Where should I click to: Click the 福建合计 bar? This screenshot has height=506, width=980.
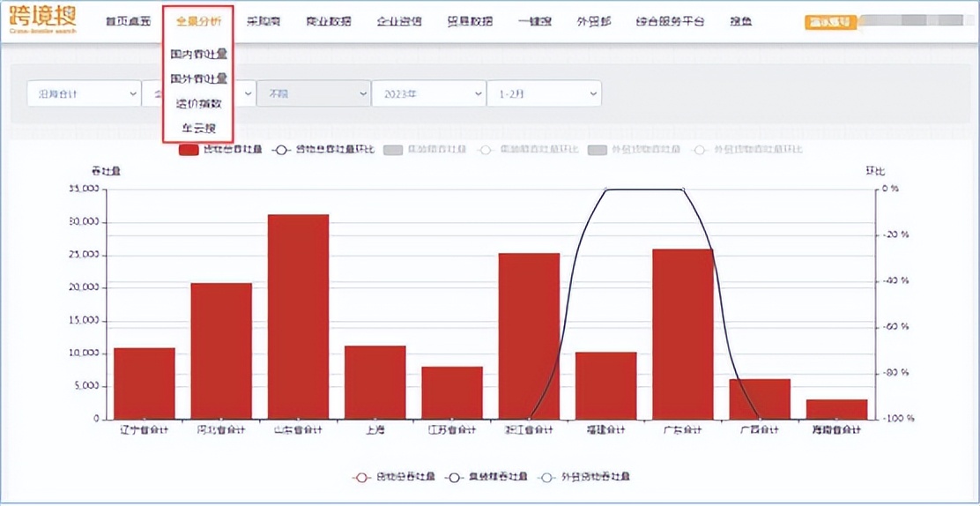click(x=605, y=385)
